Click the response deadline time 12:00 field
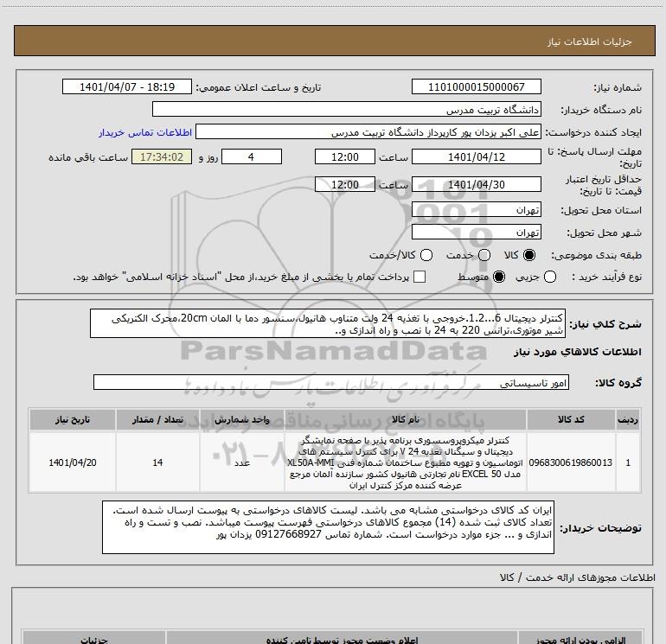The width and height of the screenshot is (666, 644). pyautogui.click(x=345, y=156)
